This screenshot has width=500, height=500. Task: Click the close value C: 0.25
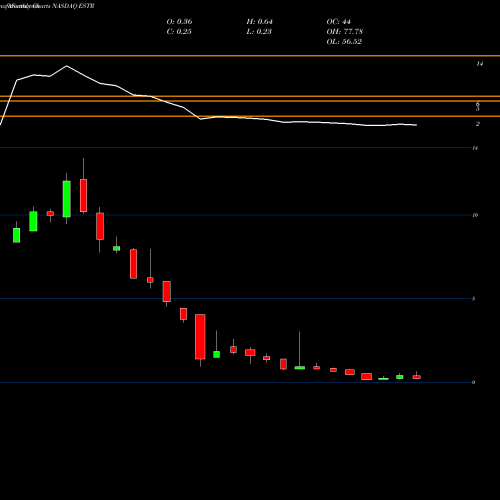point(179,32)
